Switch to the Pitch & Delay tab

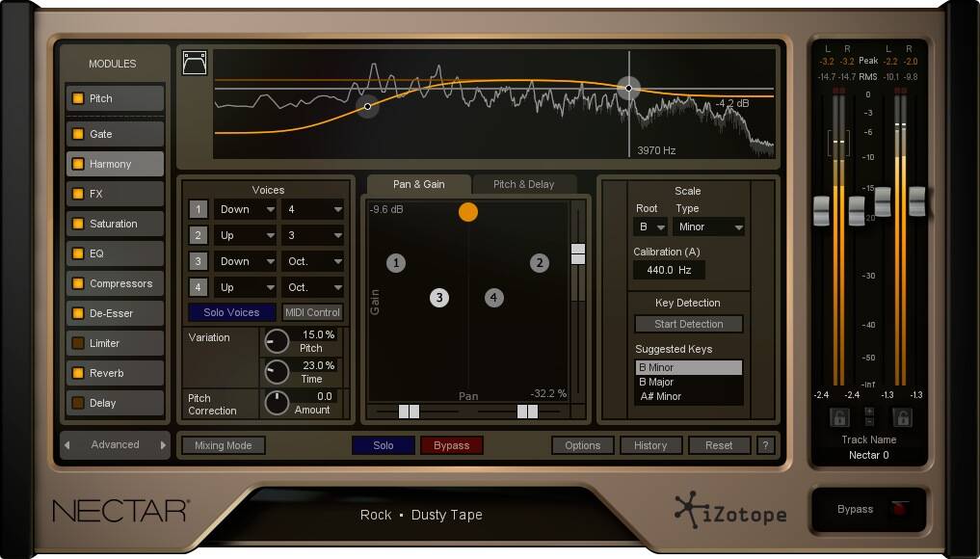[x=524, y=184]
